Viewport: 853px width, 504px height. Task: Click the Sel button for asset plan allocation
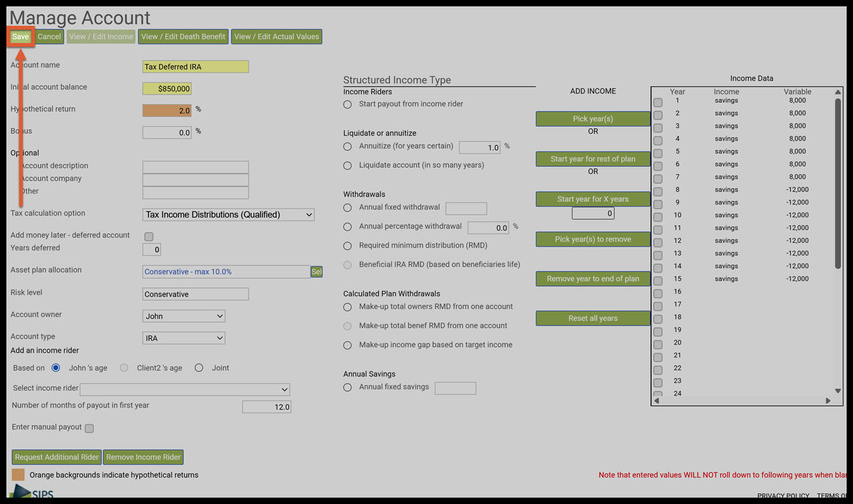pos(316,271)
